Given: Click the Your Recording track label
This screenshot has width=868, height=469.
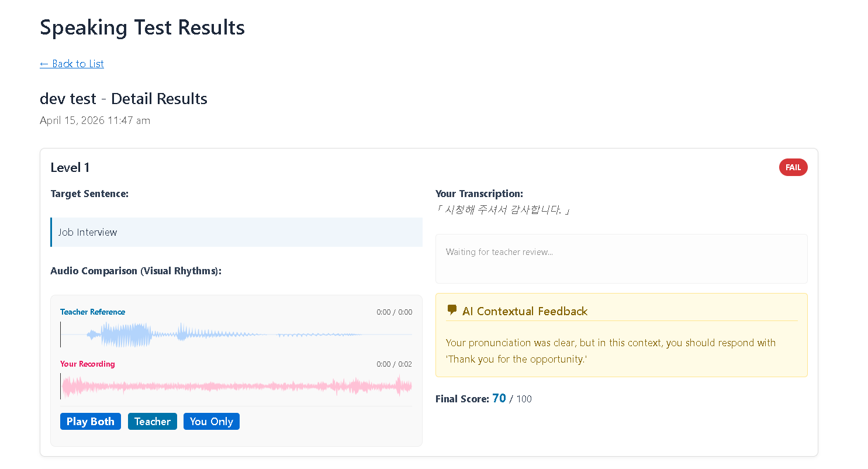Looking at the screenshot, I should click(88, 364).
